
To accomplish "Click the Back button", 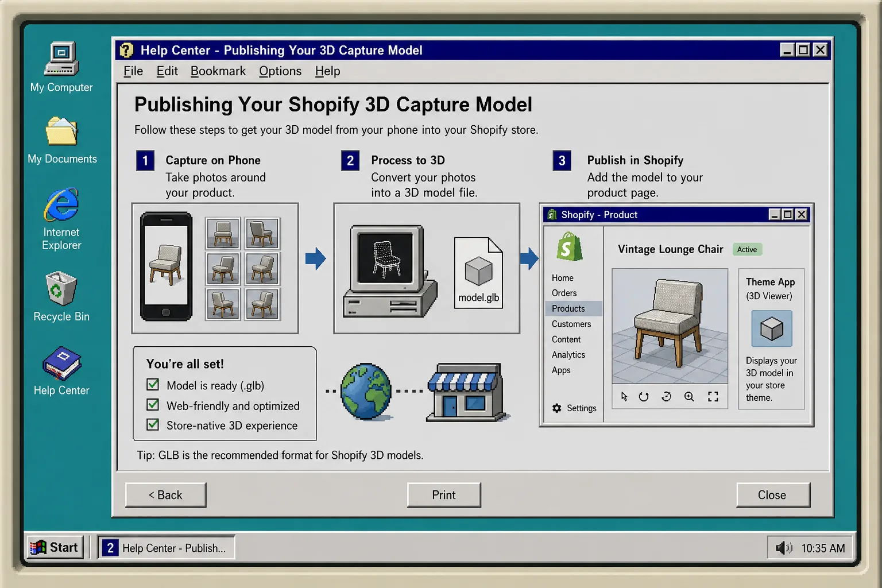I will tap(165, 495).
